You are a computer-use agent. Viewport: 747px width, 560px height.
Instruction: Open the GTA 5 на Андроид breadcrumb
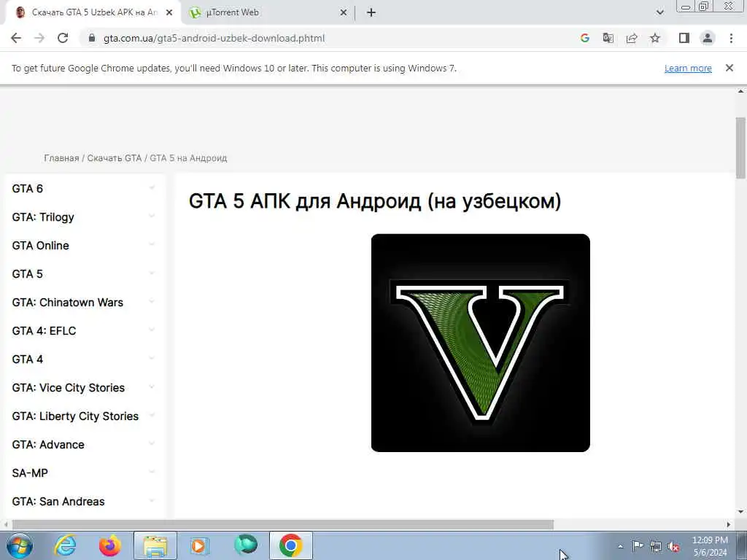point(188,158)
